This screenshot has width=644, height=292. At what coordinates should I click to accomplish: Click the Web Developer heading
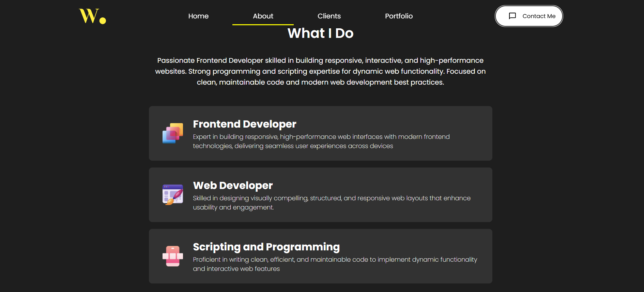[233, 186]
